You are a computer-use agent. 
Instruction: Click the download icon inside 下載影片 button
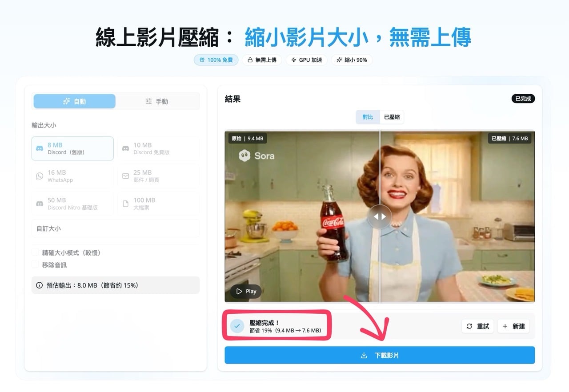tap(364, 355)
